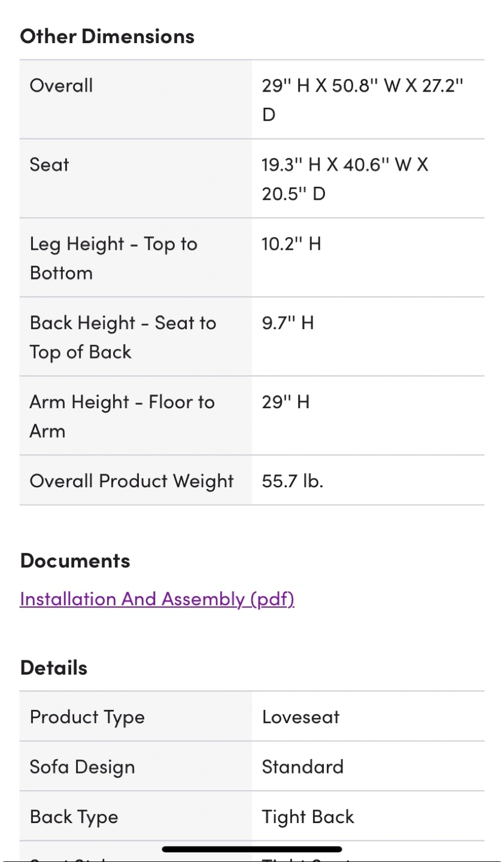Select the Product Type row label

coord(87,717)
